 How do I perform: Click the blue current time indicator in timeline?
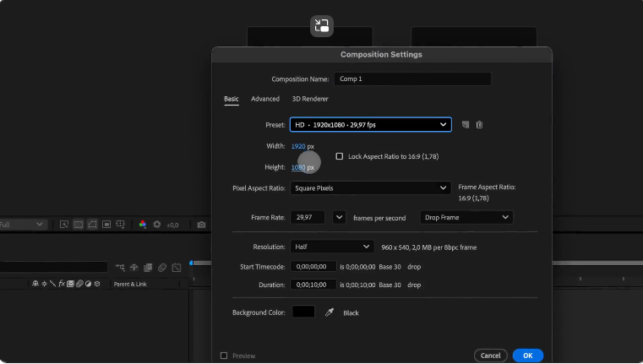click(191, 263)
